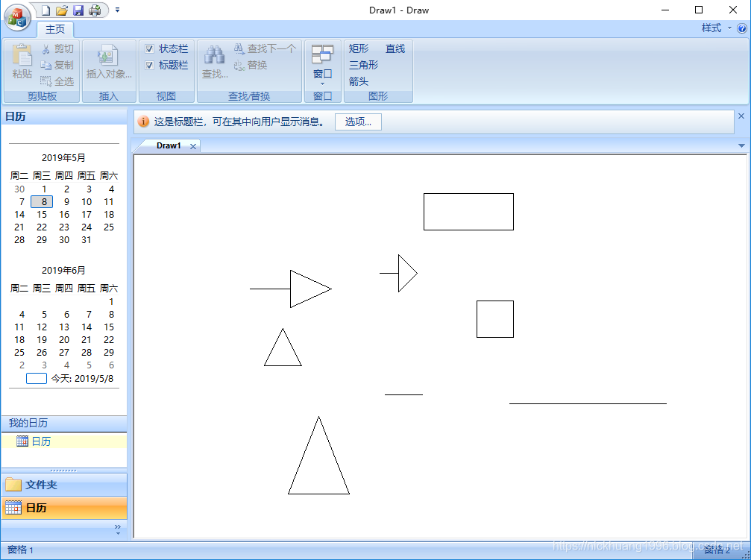Open the Folders (文件夹) pane button

click(x=64, y=485)
